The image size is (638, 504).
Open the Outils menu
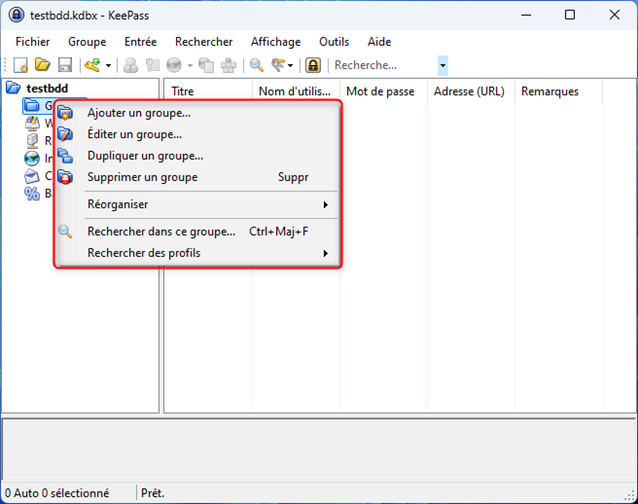[x=334, y=41]
